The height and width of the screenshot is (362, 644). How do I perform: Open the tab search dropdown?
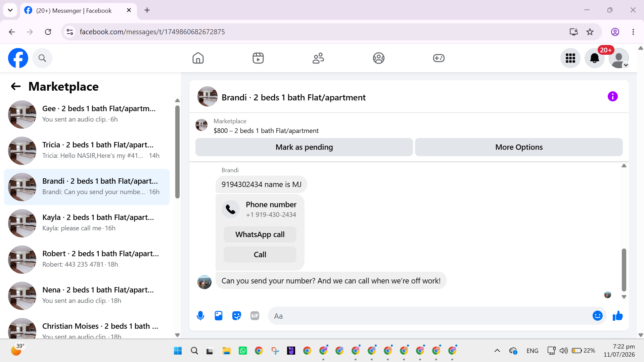pyautogui.click(x=10, y=10)
